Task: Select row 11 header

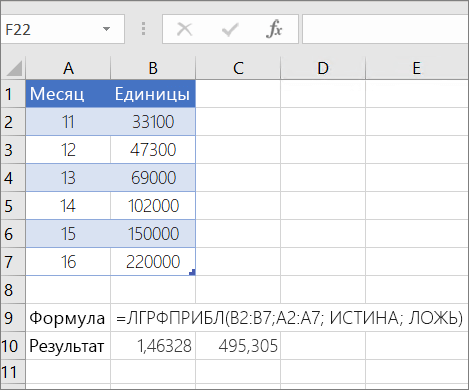Action: tap(13, 372)
